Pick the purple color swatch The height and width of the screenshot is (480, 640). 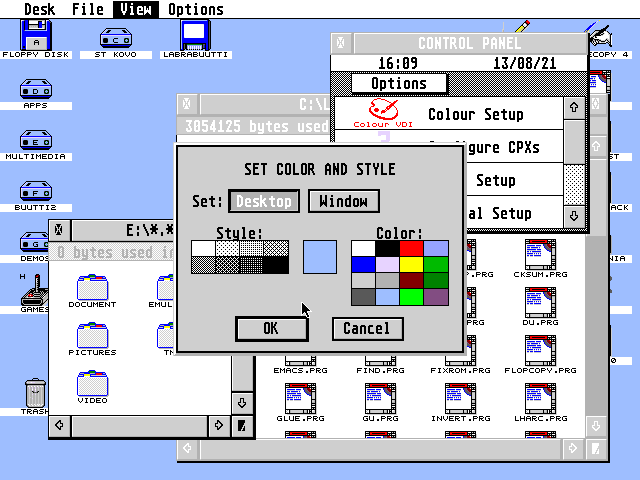click(x=436, y=297)
